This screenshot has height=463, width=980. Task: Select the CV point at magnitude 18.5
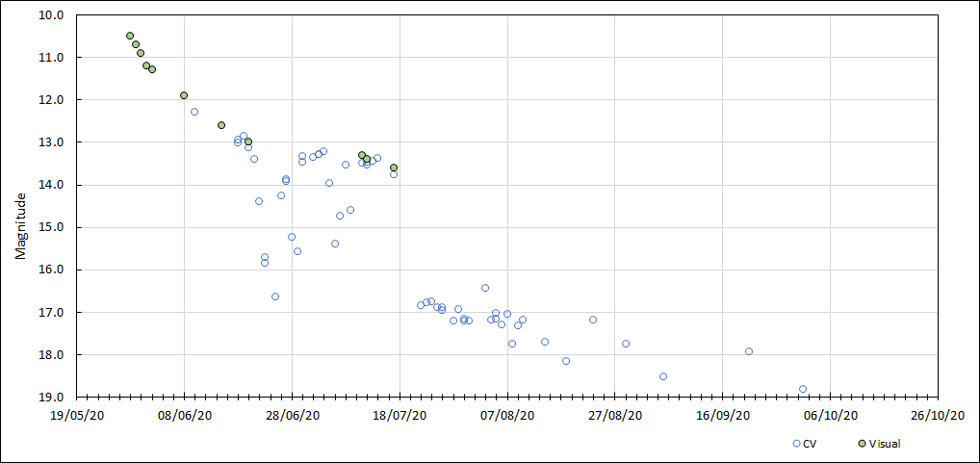click(x=663, y=376)
